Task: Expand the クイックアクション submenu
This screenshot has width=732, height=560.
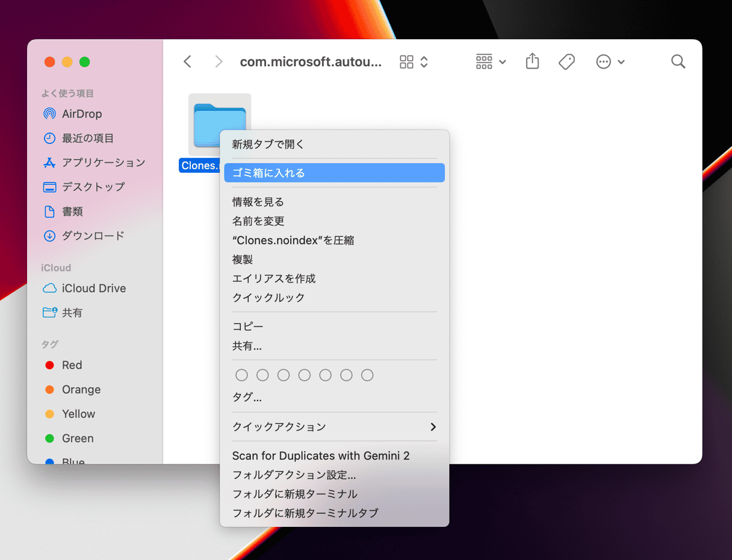Action: [334, 427]
